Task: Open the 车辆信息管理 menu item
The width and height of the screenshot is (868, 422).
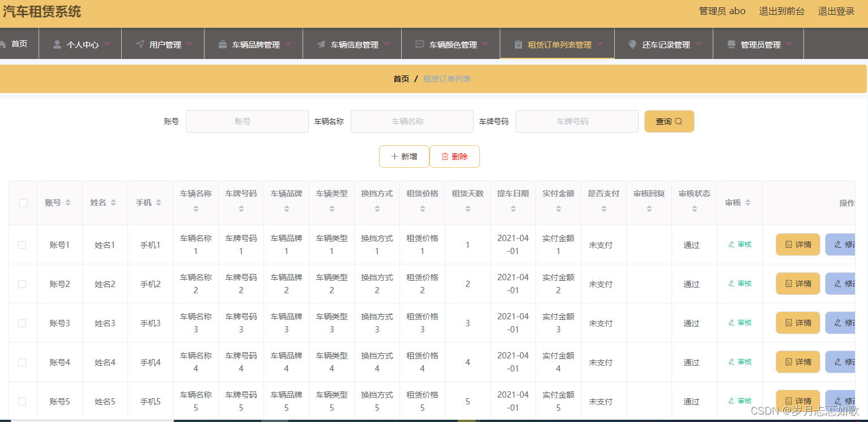Action: (x=352, y=44)
